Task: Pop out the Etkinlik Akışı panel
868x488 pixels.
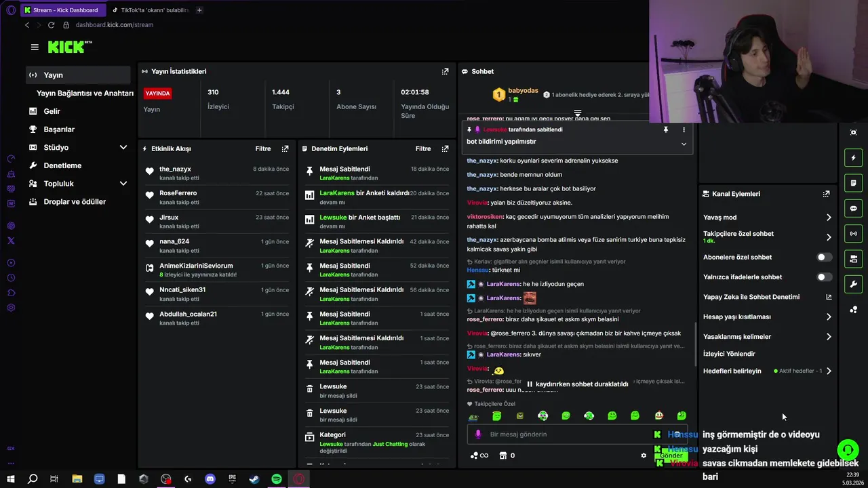Action: 285,148
